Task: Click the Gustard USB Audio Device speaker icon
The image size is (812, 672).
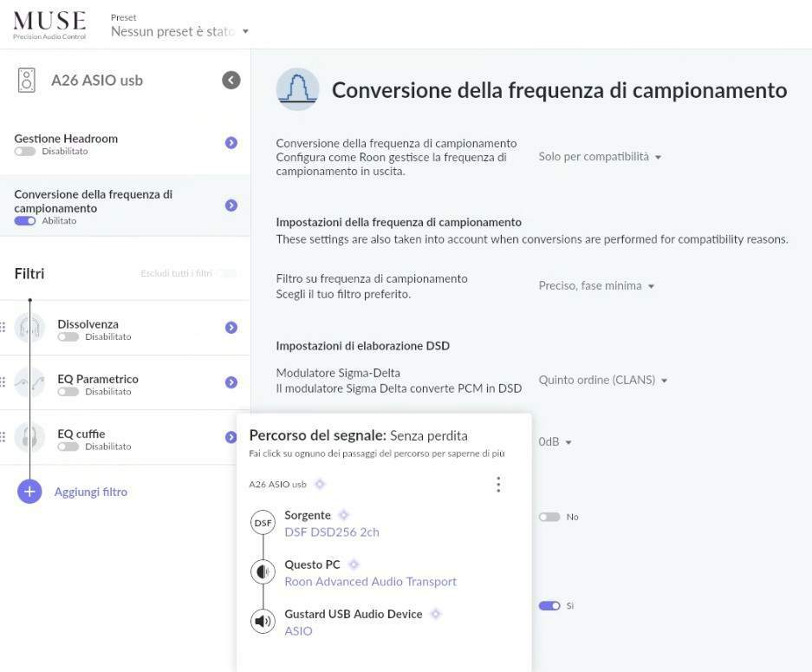Action: point(262,622)
